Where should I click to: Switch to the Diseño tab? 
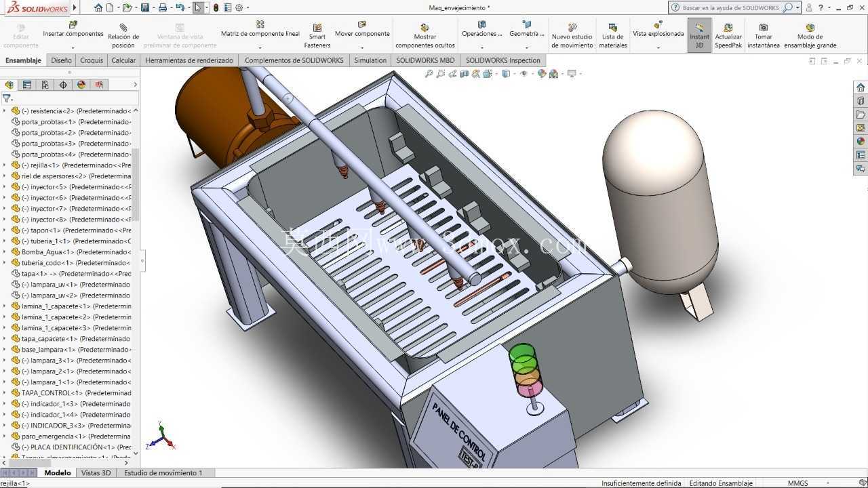click(61, 60)
